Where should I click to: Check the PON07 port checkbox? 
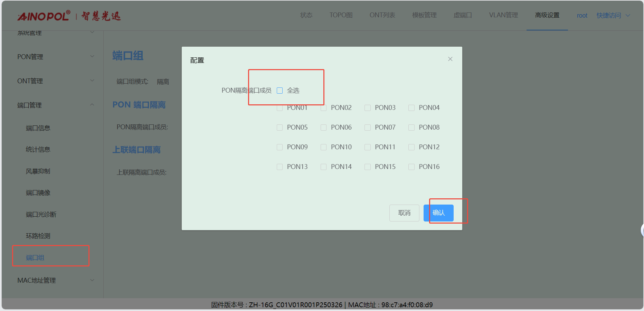pos(368,128)
